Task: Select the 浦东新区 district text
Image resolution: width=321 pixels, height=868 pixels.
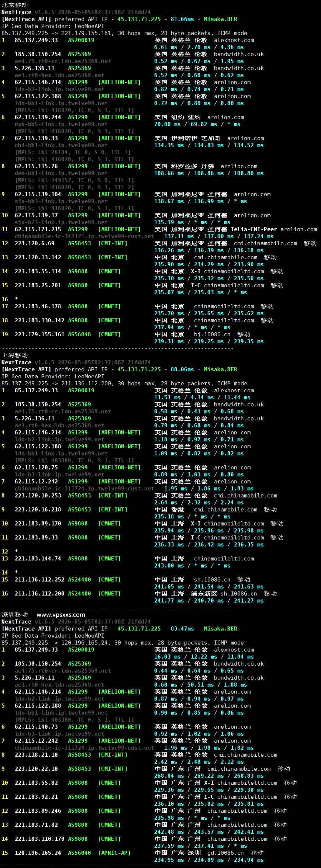Action: pos(204,594)
